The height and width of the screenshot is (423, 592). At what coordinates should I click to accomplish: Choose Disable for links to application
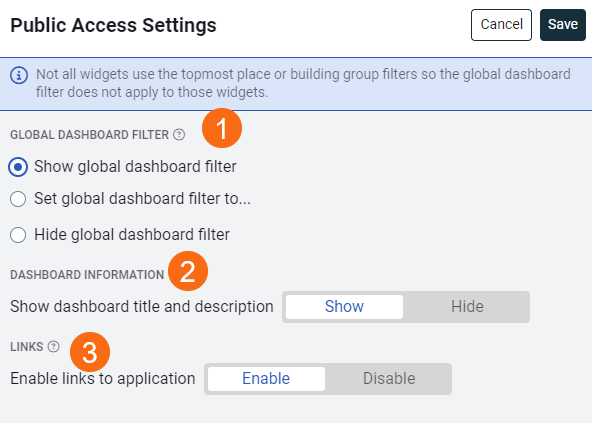point(389,379)
